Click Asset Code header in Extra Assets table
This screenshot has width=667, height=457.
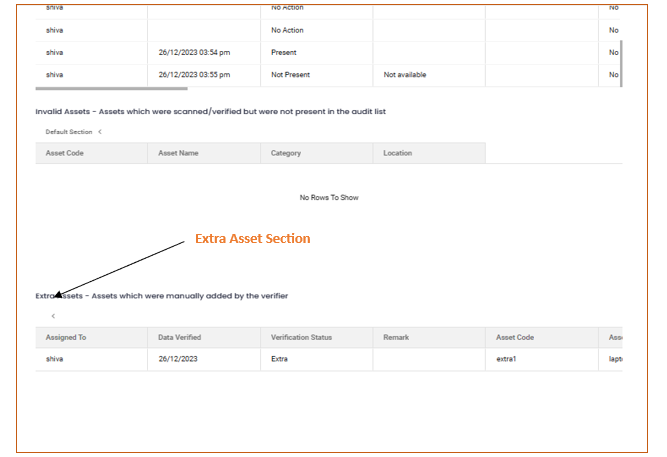[x=515, y=338]
